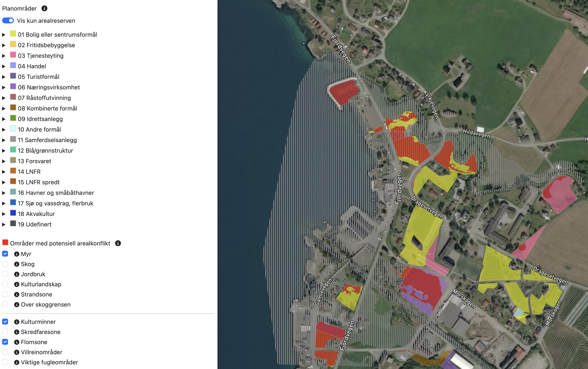Click the Myr info icon
588x369 pixels.
coord(17,254)
